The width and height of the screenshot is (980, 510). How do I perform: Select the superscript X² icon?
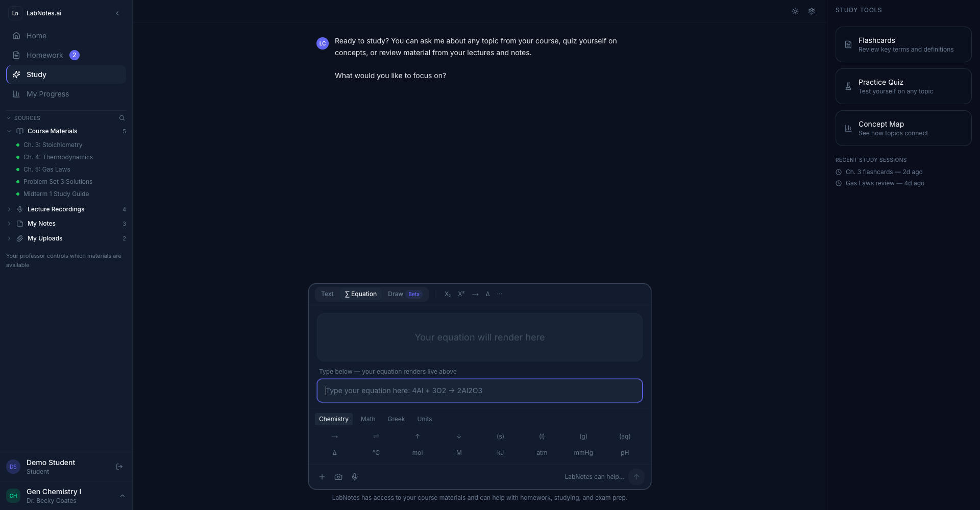[x=461, y=294]
